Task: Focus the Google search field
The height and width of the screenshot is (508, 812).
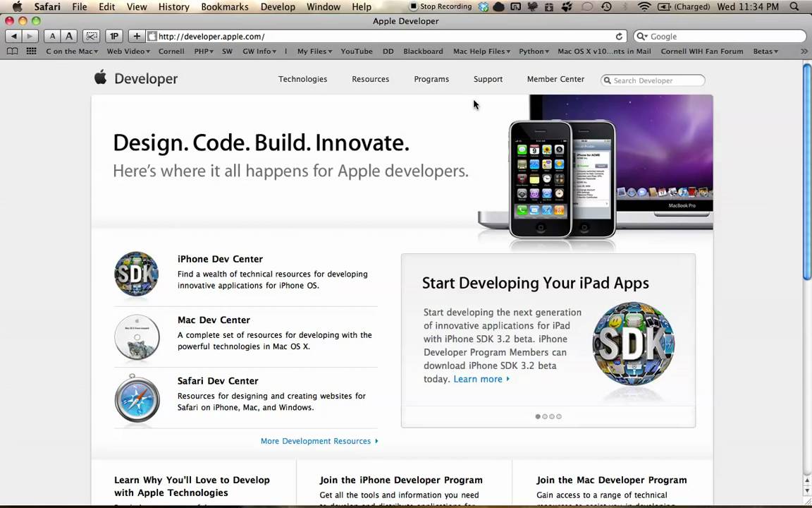Action: 720,36
